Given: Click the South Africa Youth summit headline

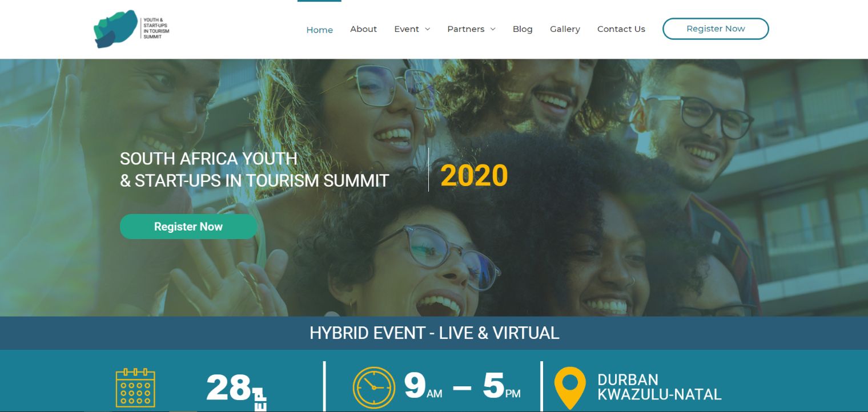Looking at the screenshot, I should [x=254, y=169].
